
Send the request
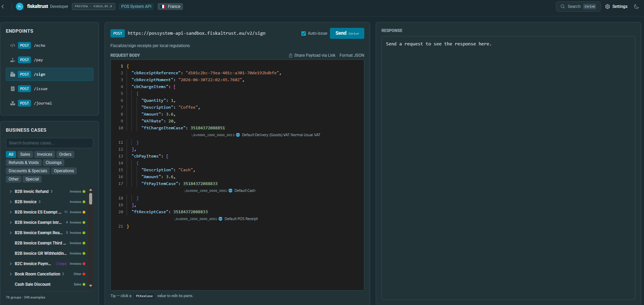tap(347, 33)
